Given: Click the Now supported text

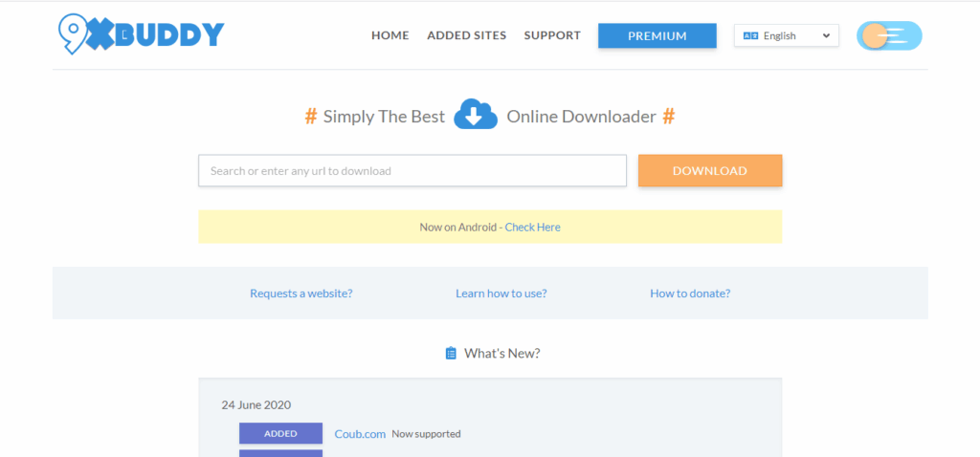Looking at the screenshot, I should (x=426, y=434).
